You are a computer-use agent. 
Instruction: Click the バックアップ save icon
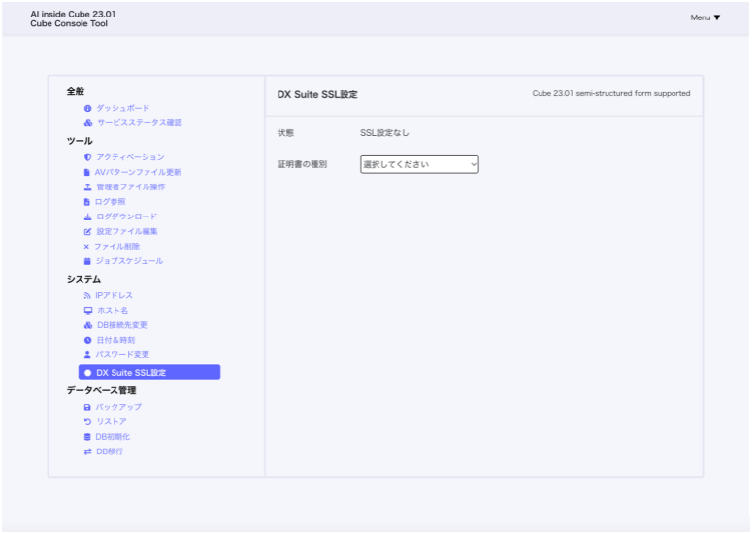click(x=87, y=407)
